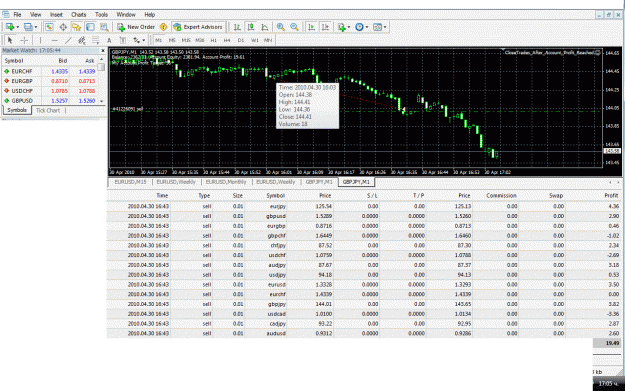Open the Insert menu
Image resolution: width=625 pixels, height=391 pixels.
tap(56, 15)
